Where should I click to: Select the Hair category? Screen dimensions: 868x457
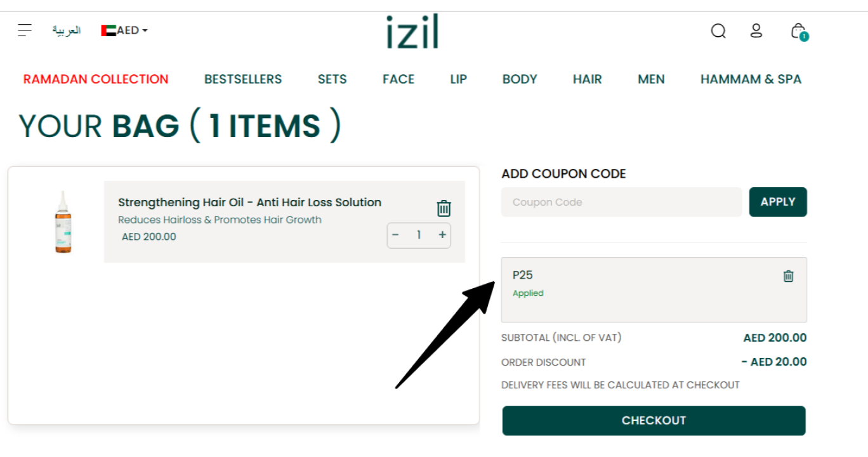[x=588, y=79]
